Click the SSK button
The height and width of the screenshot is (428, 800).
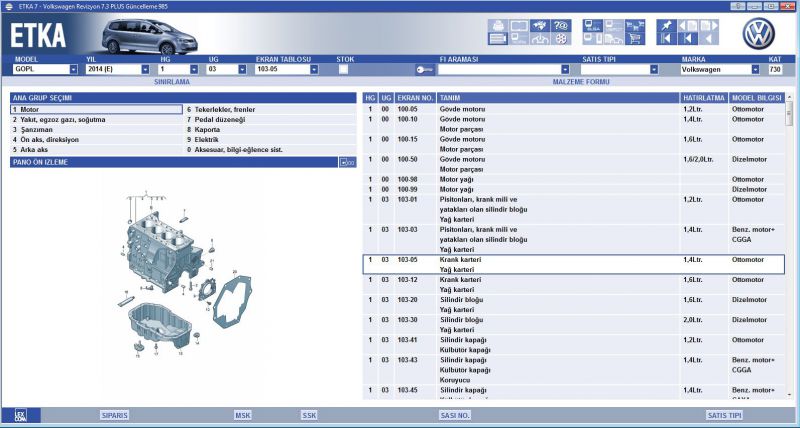309,415
